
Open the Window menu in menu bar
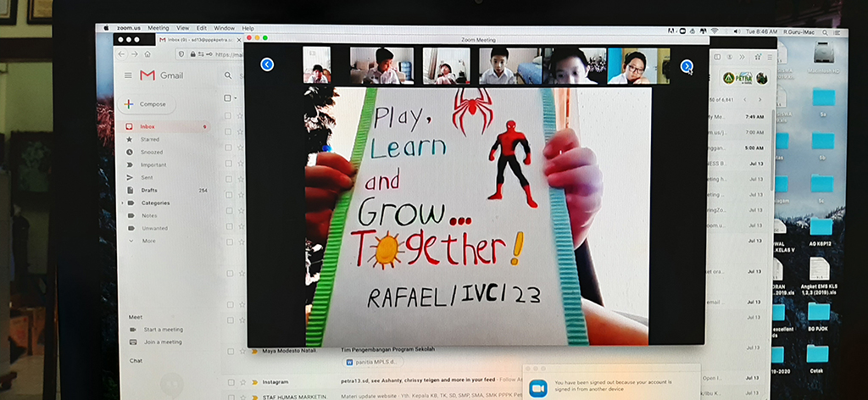[224, 28]
